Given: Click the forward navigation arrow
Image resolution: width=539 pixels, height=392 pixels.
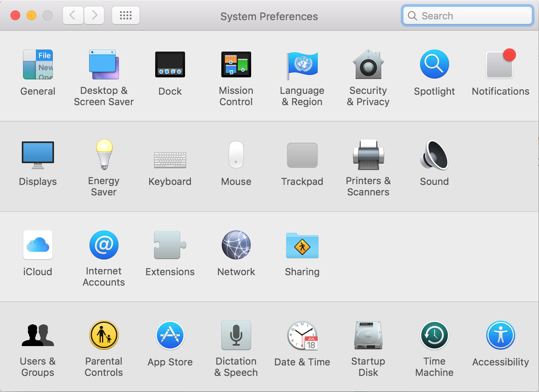Looking at the screenshot, I should pos(94,15).
